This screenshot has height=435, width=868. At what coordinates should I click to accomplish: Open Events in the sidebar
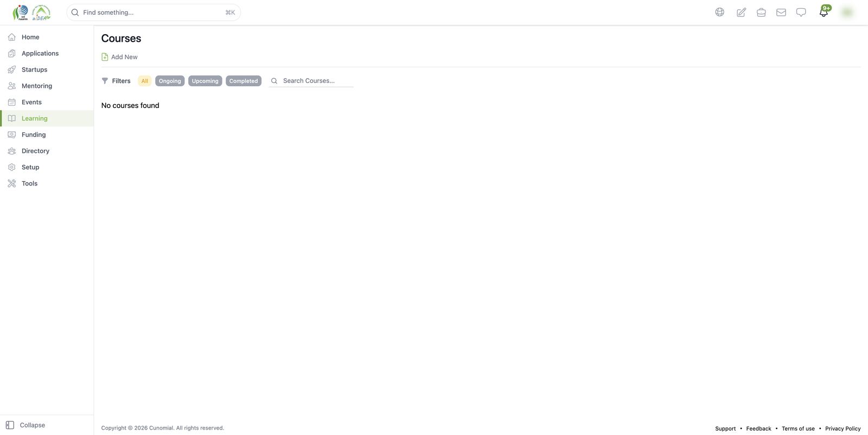point(47,102)
